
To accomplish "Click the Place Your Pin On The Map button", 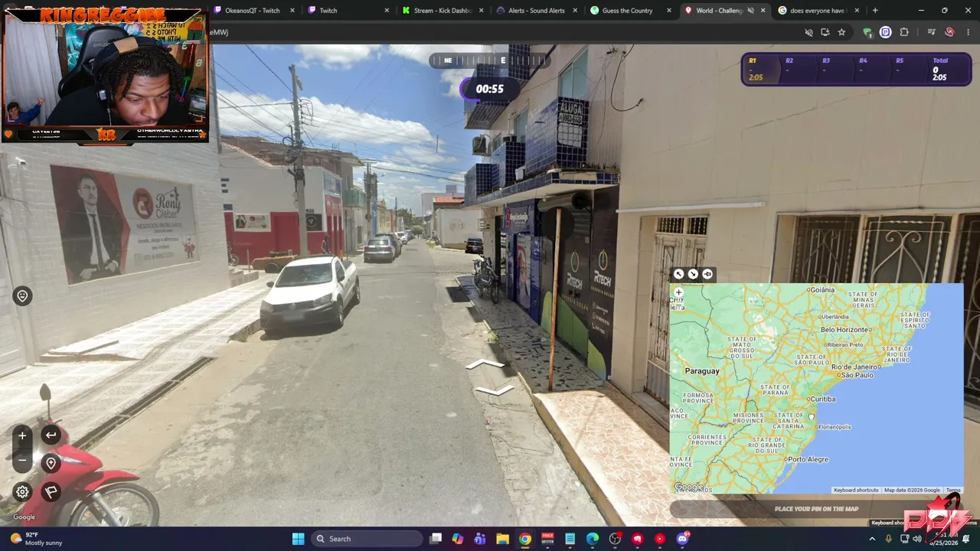I will tap(816, 509).
